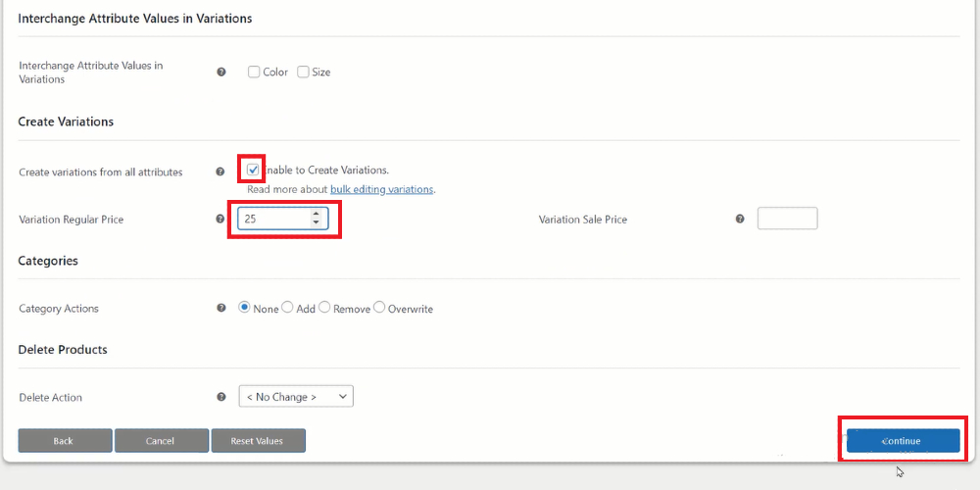Check the Size attribute checkbox
The image size is (980, 490).
[x=303, y=72]
